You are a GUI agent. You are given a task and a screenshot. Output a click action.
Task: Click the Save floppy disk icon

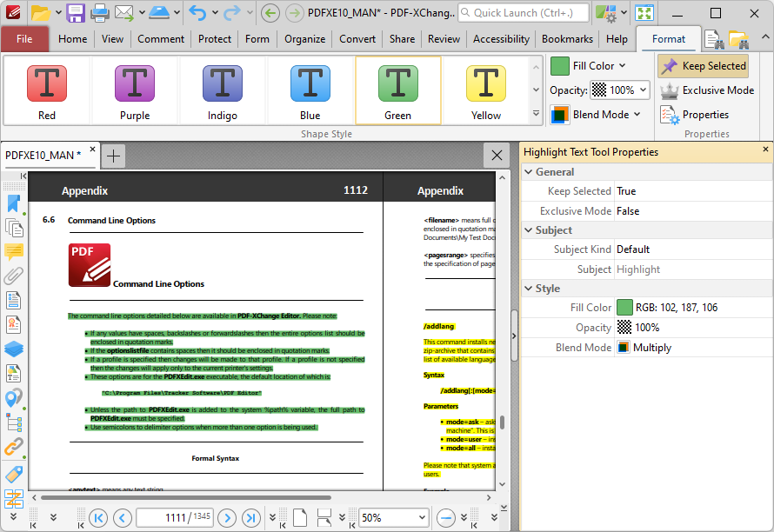tap(76, 12)
